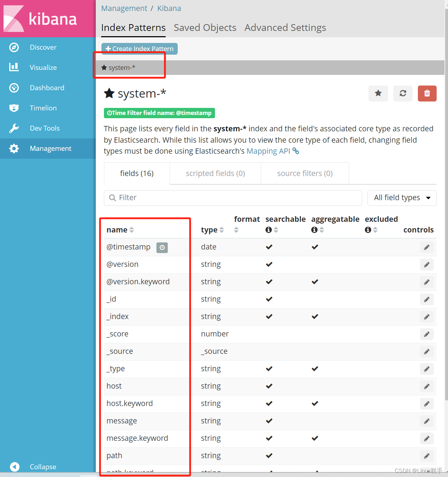Edit the host.keyword field
Viewport: 448px width, 477px height.
[427, 404]
